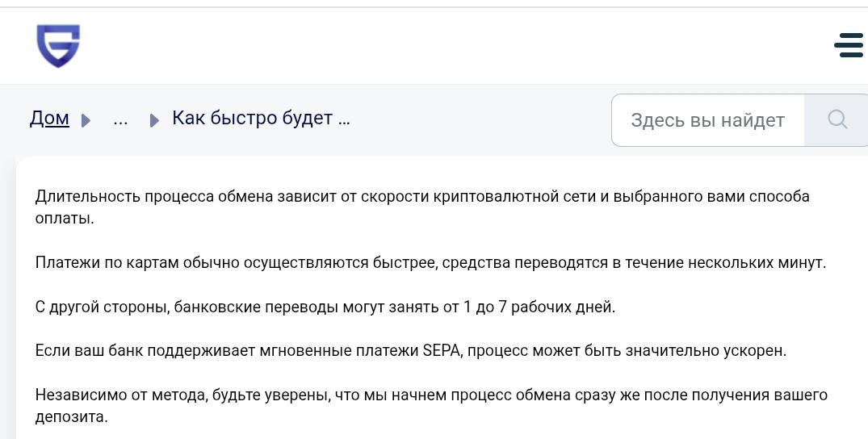Click the magnifier search button
The width and height of the screenshot is (868, 439).
[837, 119]
